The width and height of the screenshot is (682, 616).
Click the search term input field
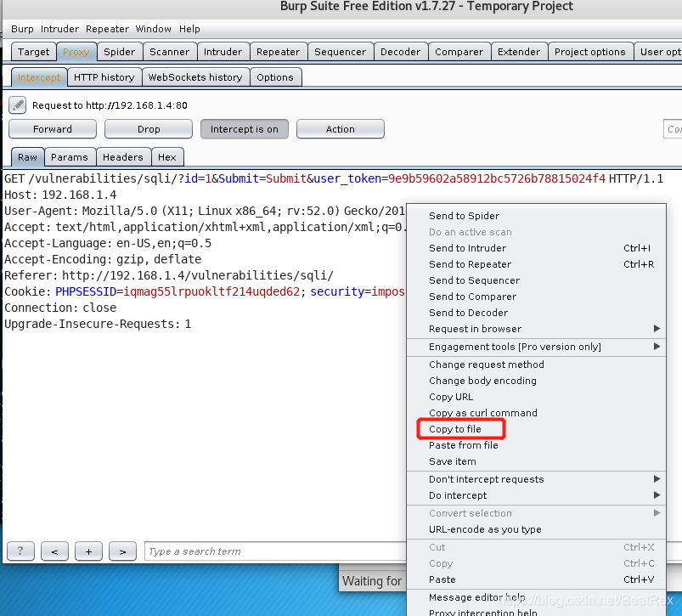pos(275,551)
